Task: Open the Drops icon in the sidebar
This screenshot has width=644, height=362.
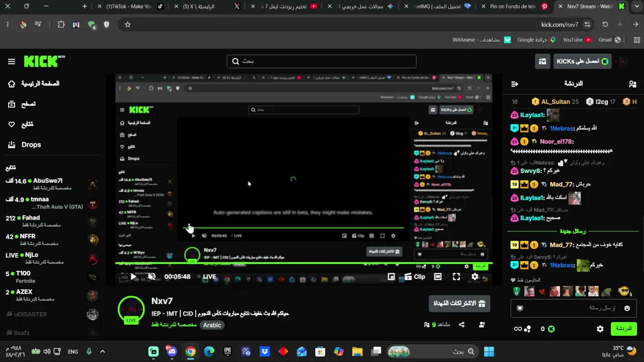Action: (12, 145)
